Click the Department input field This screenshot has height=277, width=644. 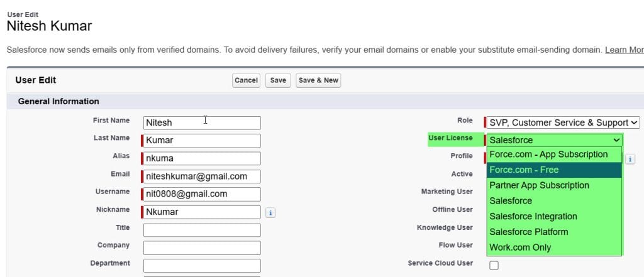click(202, 266)
